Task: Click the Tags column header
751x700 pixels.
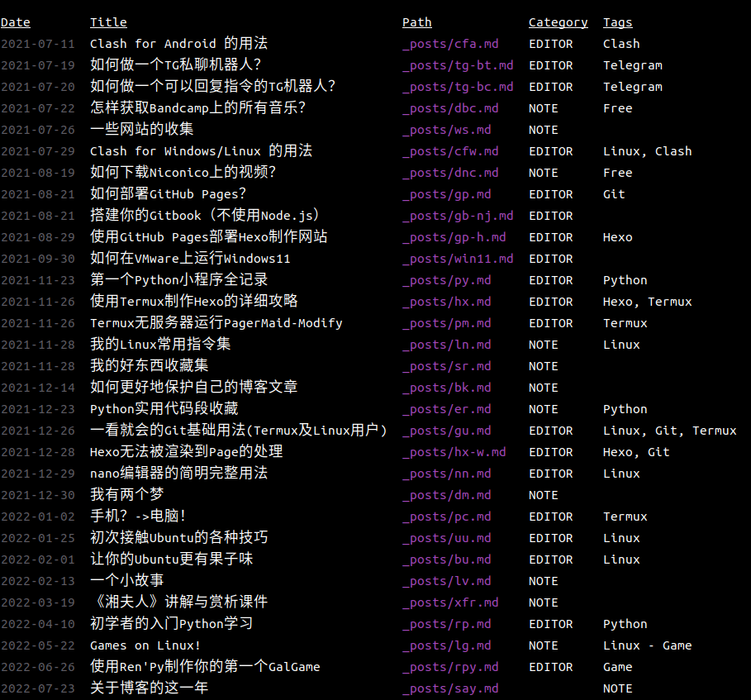Action: click(x=617, y=21)
